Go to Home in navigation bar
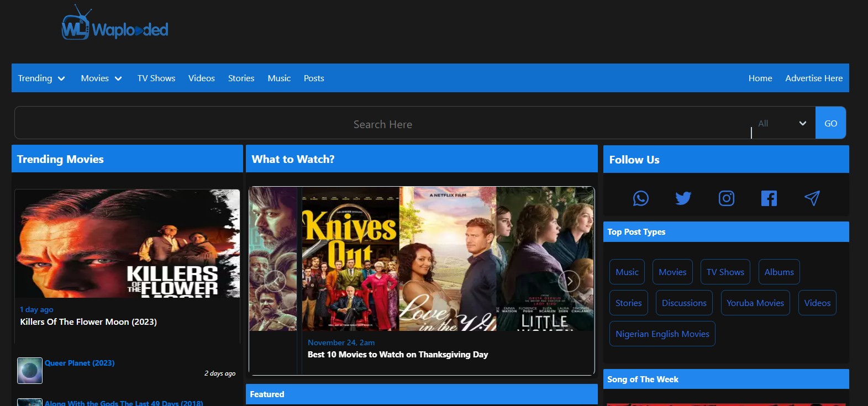The image size is (868, 406). click(x=760, y=78)
